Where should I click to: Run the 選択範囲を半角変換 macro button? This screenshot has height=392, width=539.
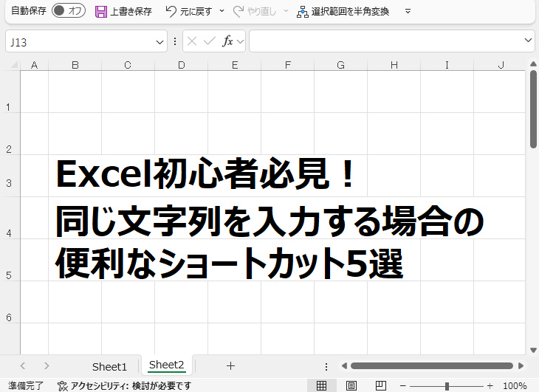[x=343, y=12]
